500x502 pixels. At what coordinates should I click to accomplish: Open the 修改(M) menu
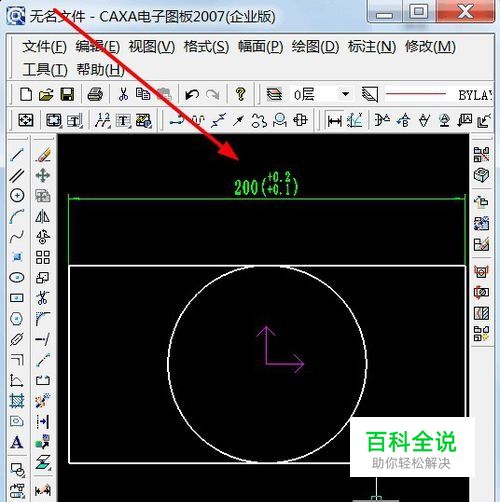tap(430, 47)
